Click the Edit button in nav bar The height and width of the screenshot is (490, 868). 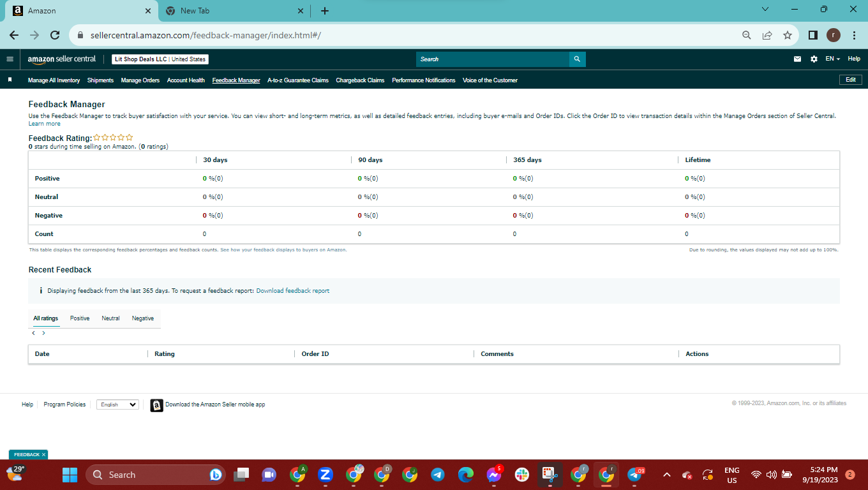pos(851,80)
